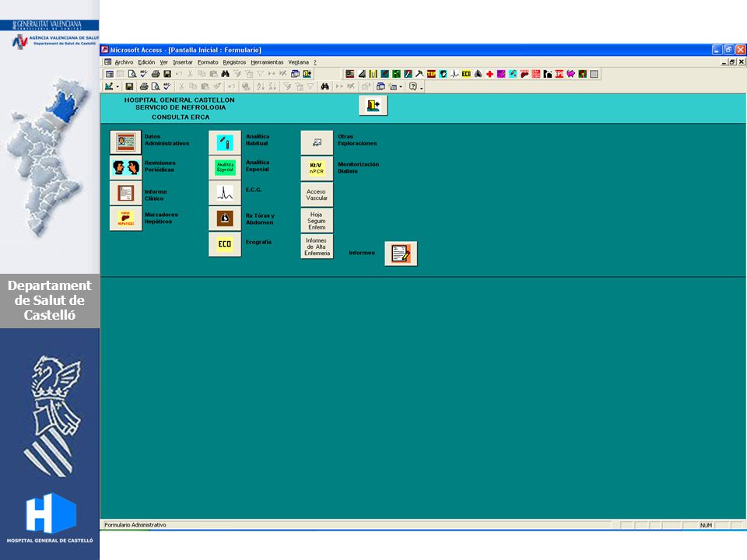Open the Rx Tórax y Abdomen button

coord(225,219)
